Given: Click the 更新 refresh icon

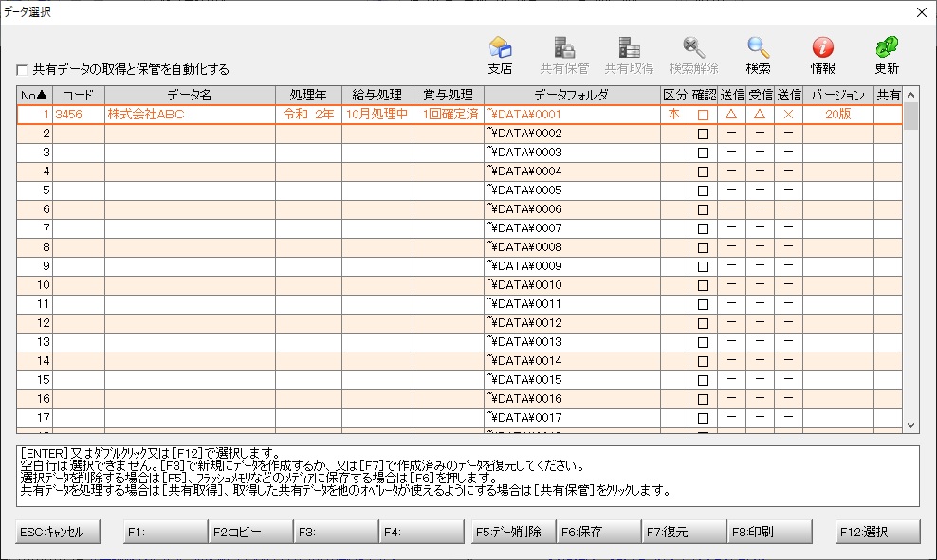Looking at the screenshot, I should point(887,55).
